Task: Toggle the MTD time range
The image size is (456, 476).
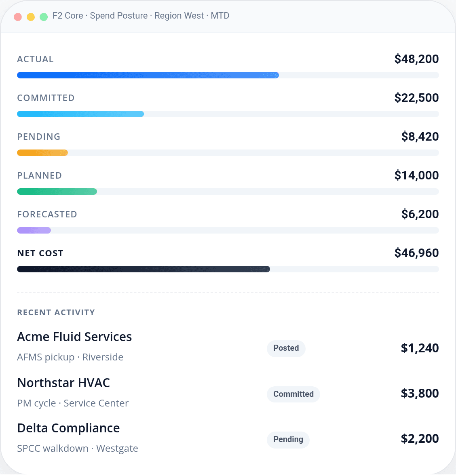Action: coord(220,15)
